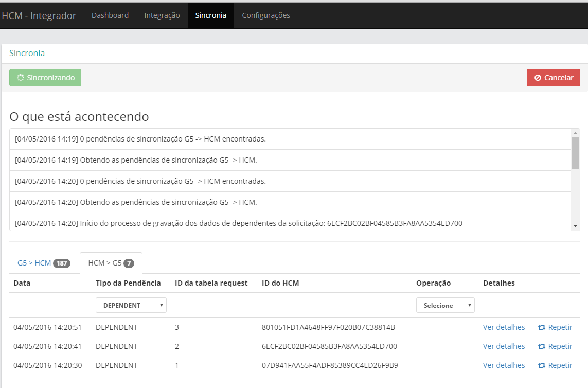Click log entry 'Início do processo de gravação'
Screen dimensions: 588x388
[290, 222]
